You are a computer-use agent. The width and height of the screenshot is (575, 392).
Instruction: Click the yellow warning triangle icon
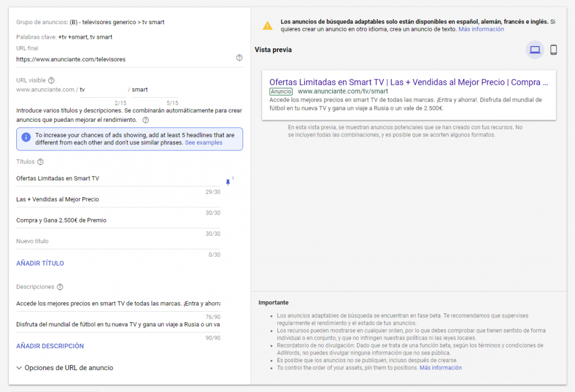point(267,26)
